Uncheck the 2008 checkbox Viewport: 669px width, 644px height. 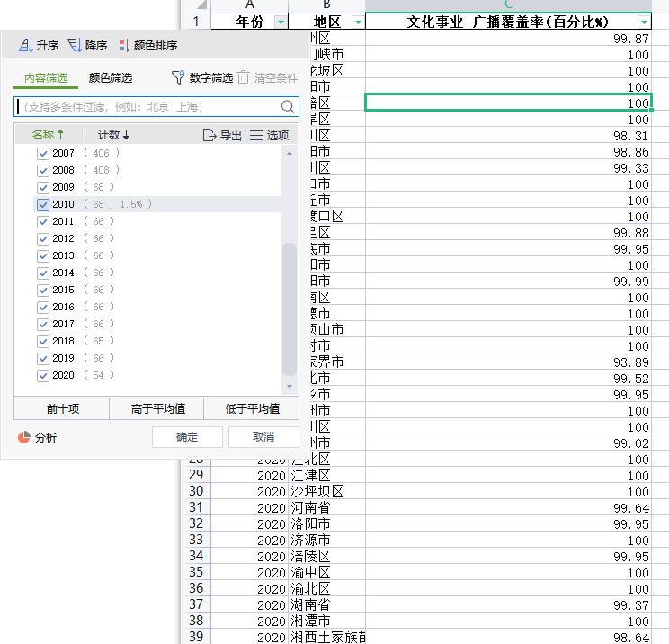[42, 170]
